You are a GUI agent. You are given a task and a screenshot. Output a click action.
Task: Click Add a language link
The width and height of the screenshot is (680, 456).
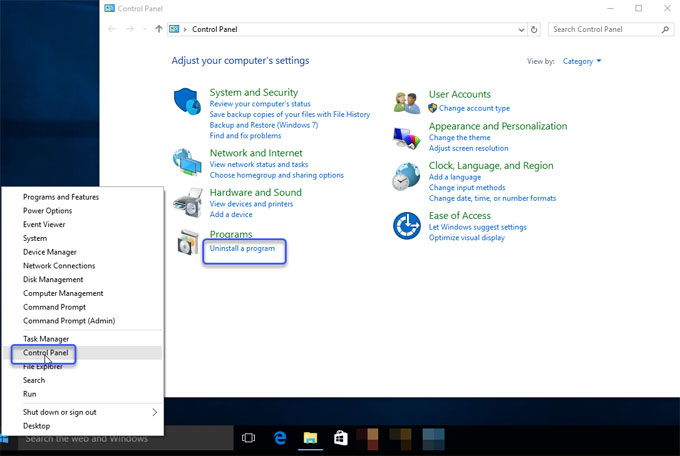pyautogui.click(x=454, y=177)
